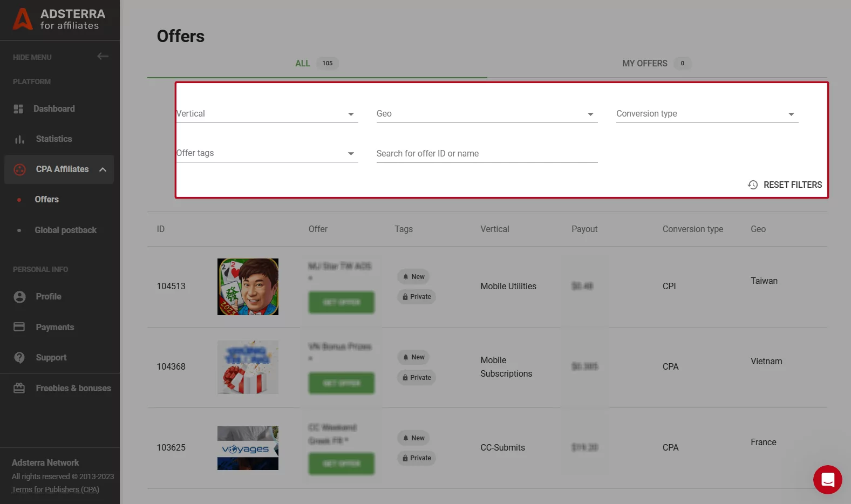Expand the Vertical filter dropdown

pyautogui.click(x=267, y=114)
